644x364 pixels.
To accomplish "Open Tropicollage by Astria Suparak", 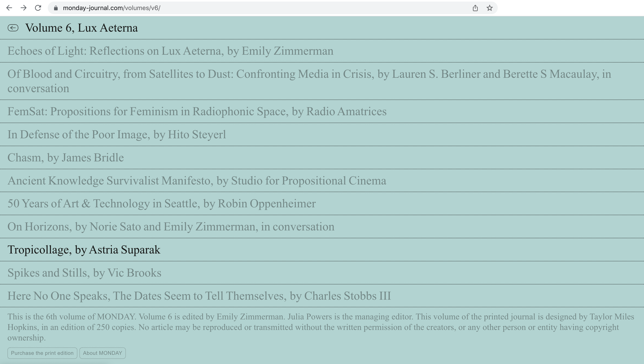I will pyautogui.click(x=84, y=250).
